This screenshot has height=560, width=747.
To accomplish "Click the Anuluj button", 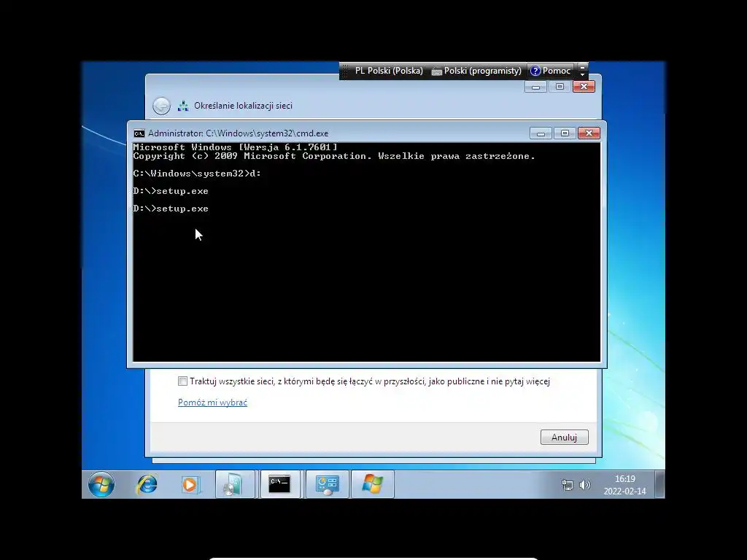I will tap(564, 437).
